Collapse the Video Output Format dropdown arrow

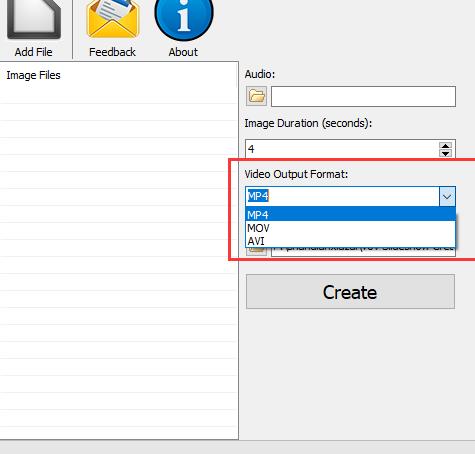[x=447, y=196]
